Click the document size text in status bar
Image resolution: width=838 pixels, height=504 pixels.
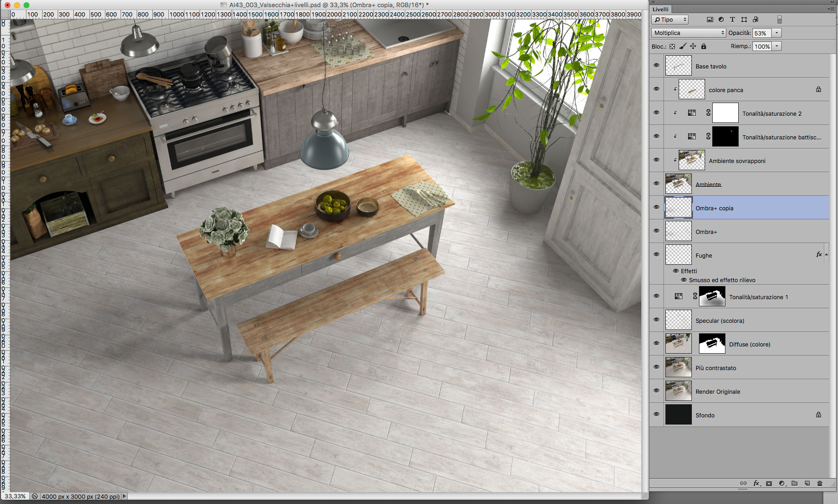[81, 496]
